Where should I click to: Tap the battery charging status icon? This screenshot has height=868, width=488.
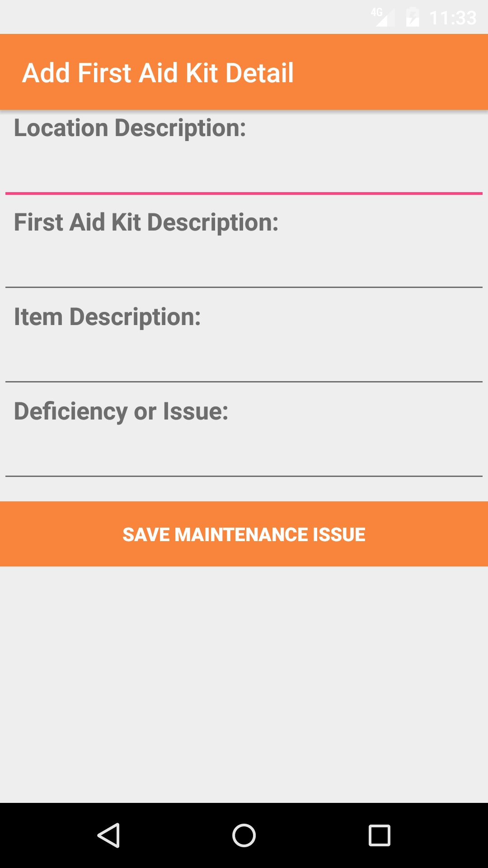(413, 18)
